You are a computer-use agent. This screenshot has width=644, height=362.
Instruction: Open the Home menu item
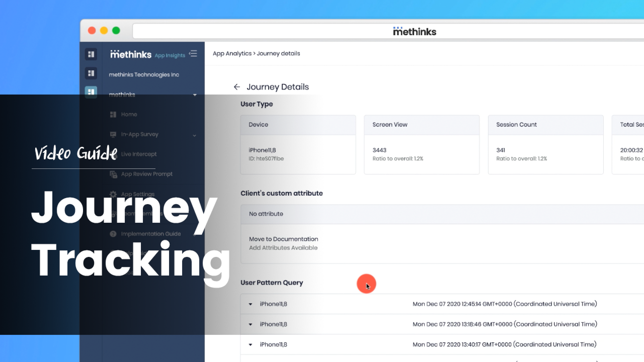[x=129, y=114]
